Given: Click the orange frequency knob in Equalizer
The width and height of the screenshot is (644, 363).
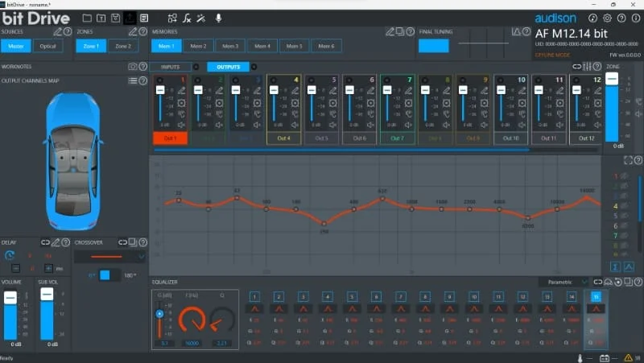Looking at the screenshot, I should point(192,319).
